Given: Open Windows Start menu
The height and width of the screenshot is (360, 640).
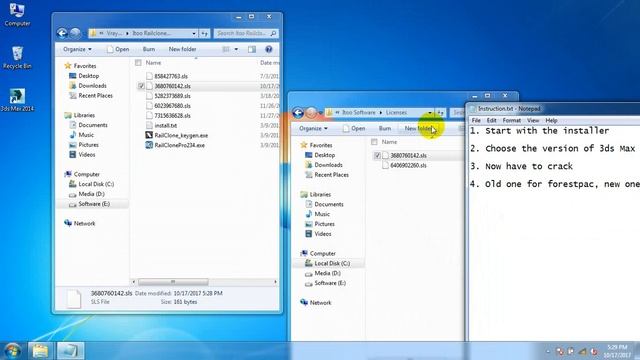Looking at the screenshot, I should point(12,351).
